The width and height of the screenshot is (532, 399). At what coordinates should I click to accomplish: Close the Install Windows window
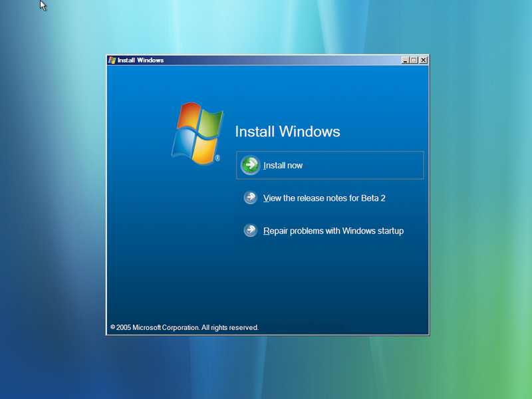tap(423, 61)
